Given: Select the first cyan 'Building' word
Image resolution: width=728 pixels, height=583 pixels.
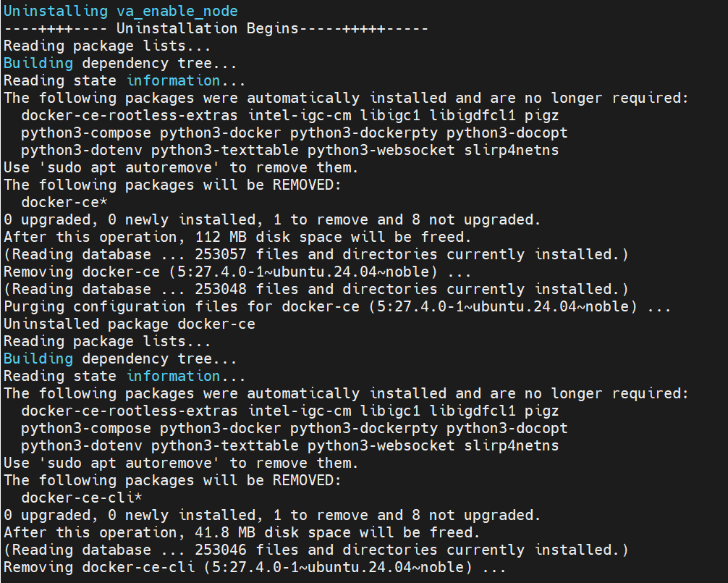Looking at the screenshot, I should pos(38,63).
